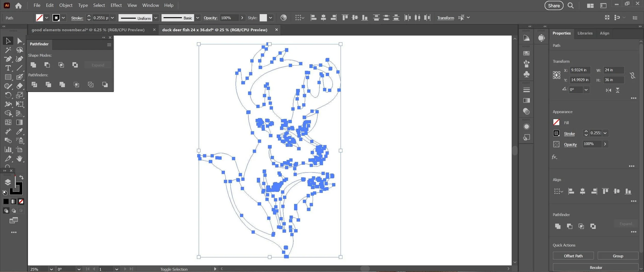
Task: Click Unite in floating Pathfinder panel
Action: [33, 65]
